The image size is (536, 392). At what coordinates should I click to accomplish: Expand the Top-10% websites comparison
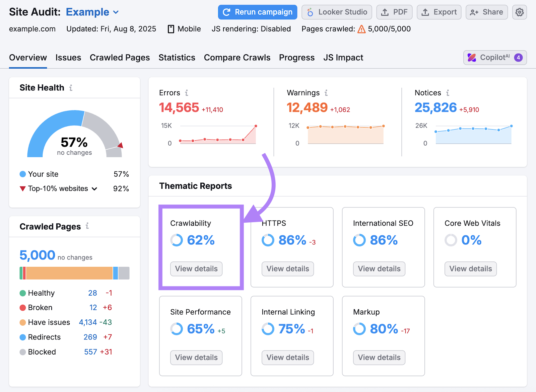pyautogui.click(x=95, y=188)
